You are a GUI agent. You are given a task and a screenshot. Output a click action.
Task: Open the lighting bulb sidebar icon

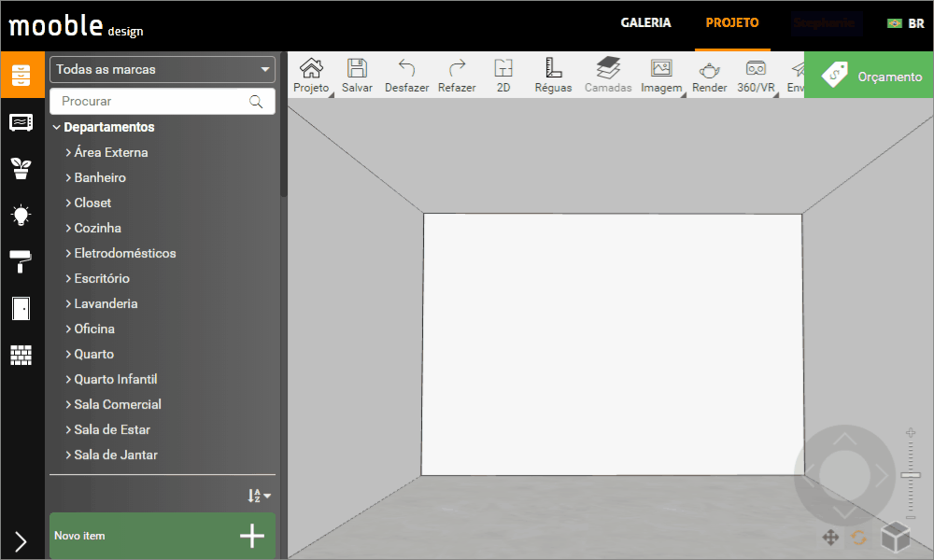point(21,215)
